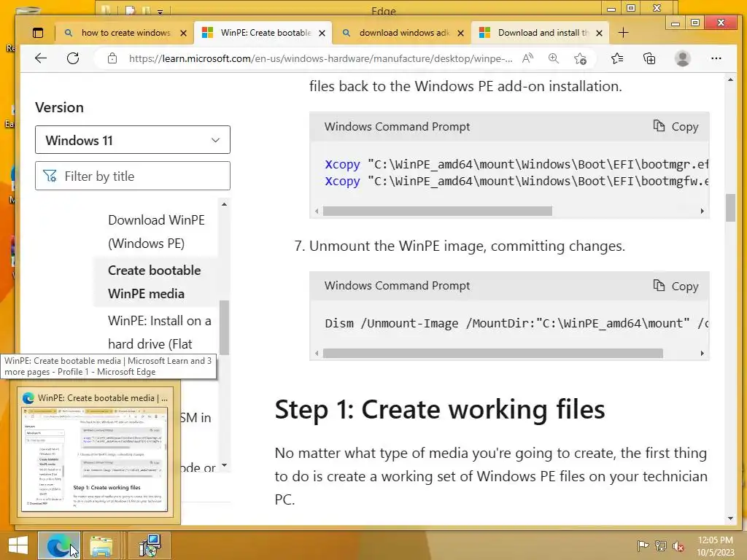Start Read aloud from the address bar
Image resolution: width=747 pixels, height=560 pixels.
[527, 58]
